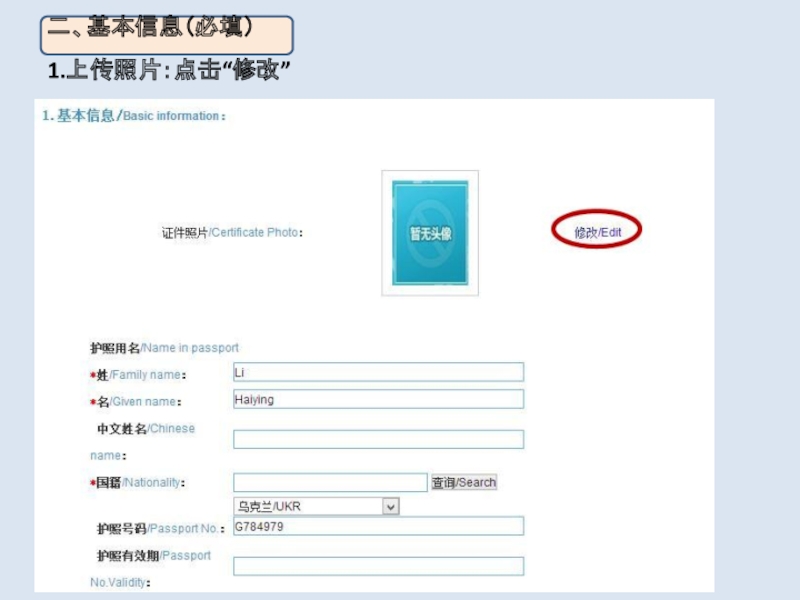Click the Passport Validity date field
This screenshot has height=600, width=800.
click(379, 566)
